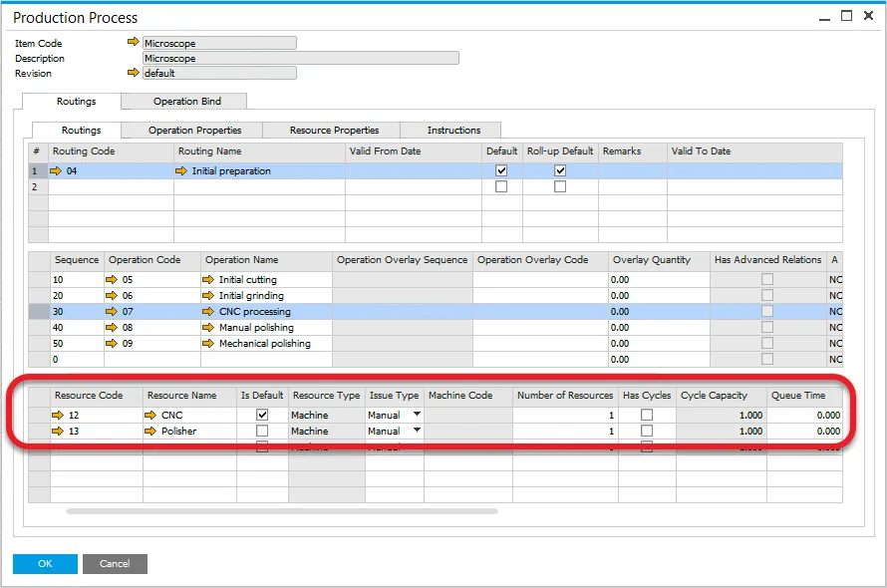Click the link arrow beside Item Code field
Screen dimensions: 887x588
(x=134, y=43)
